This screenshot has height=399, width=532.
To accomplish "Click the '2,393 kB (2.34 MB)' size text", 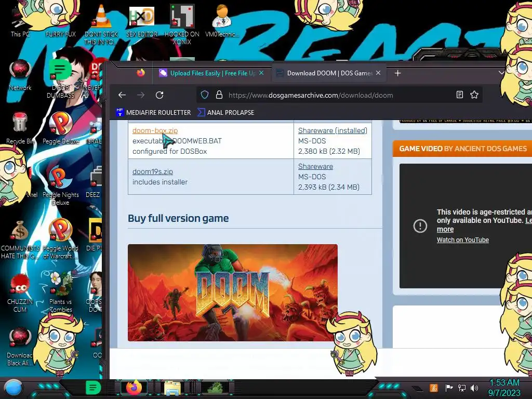I will [x=329, y=187].
